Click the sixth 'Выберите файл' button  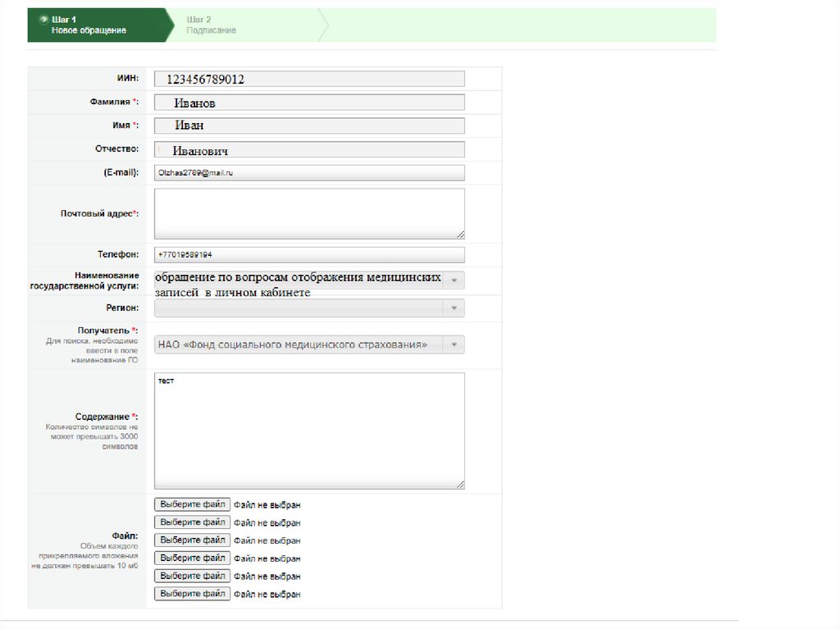pos(192,594)
